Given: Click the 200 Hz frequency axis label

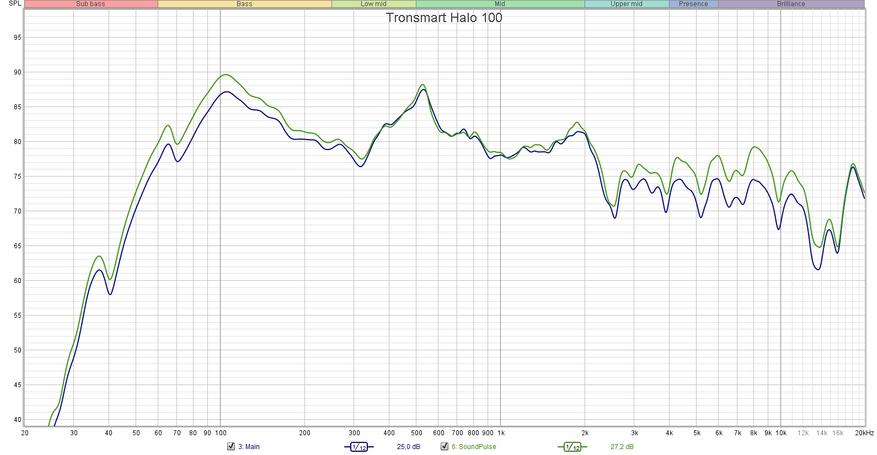Looking at the screenshot, I should tap(305, 433).
